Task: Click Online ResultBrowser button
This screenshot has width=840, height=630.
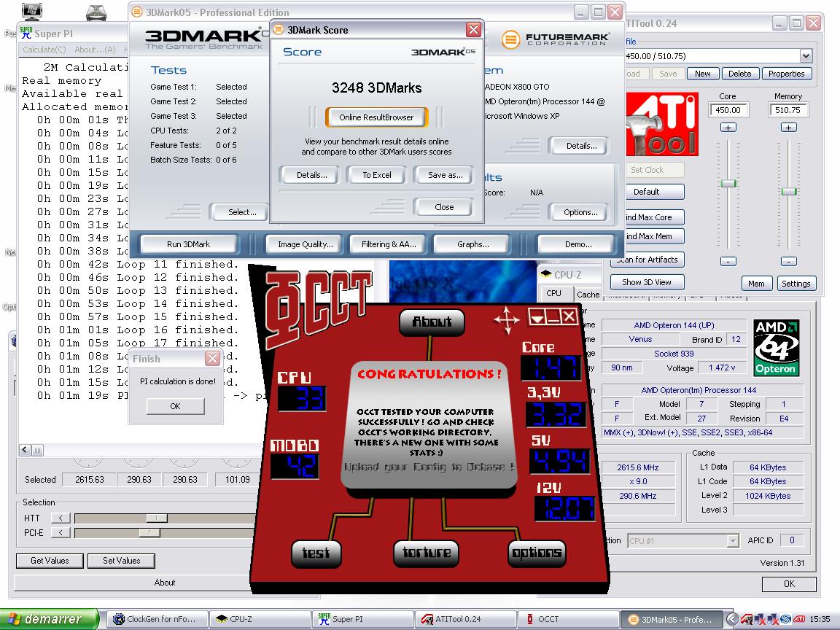Action: pos(376,117)
